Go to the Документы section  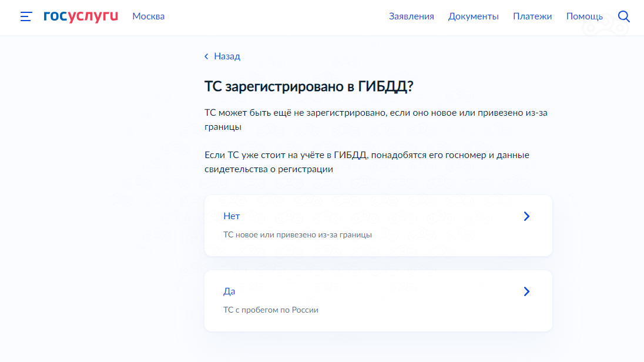(x=473, y=16)
